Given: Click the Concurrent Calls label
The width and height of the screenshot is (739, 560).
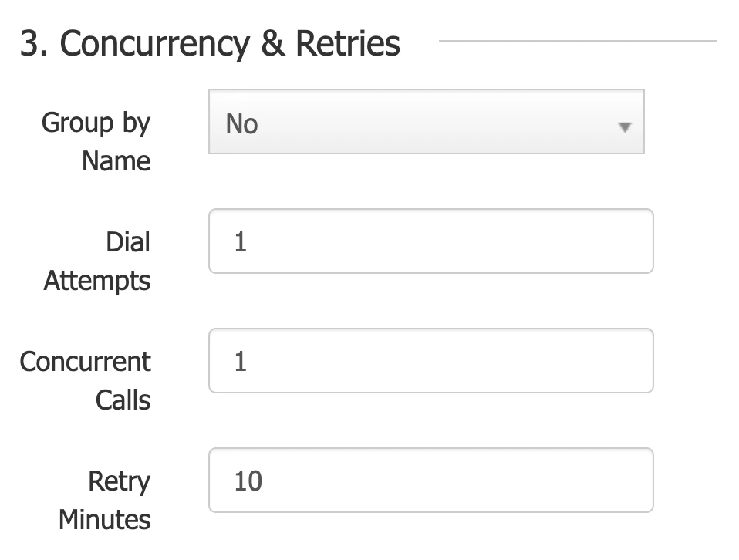Looking at the screenshot, I should click(86, 380).
